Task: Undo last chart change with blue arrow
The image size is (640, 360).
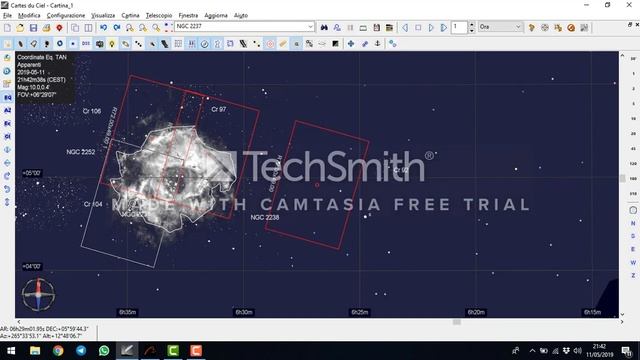Action: pos(104,28)
